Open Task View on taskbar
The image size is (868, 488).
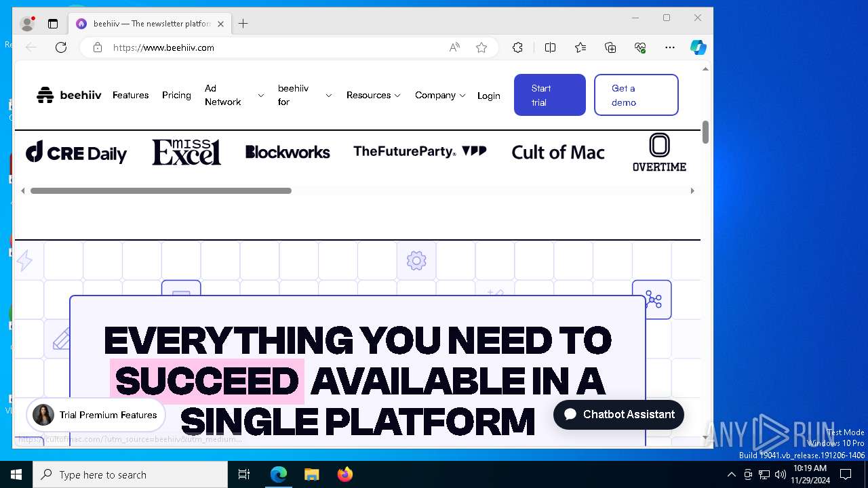tap(244, 474)
